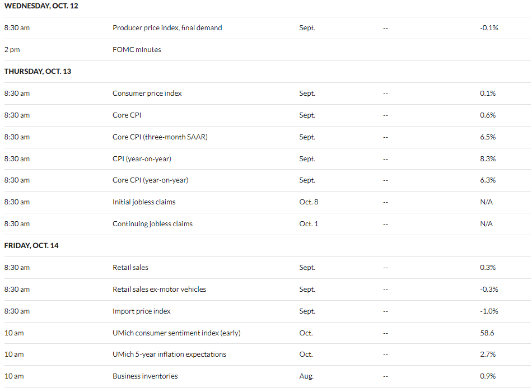Open Core CPI (three-month SAAR) entry
Screen dimensions: 532x392
click(160, 137)
